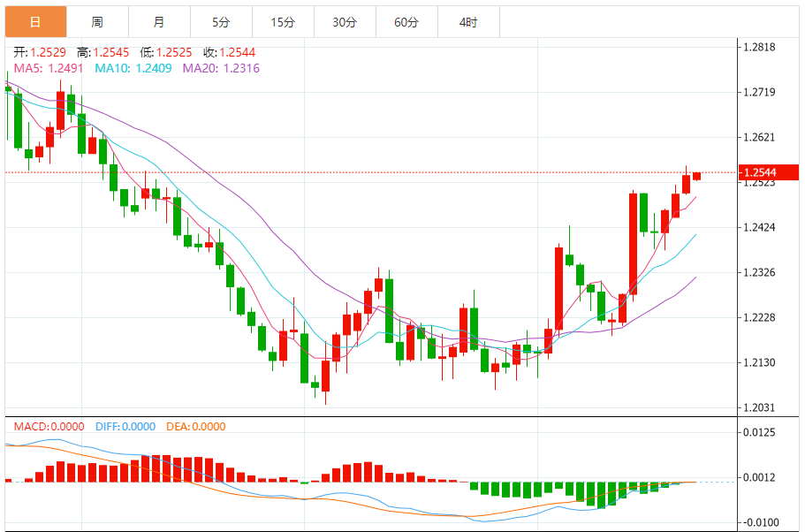Click the high price 高:1.2545
The image size is (805, 532).
(x=103, y=52)
